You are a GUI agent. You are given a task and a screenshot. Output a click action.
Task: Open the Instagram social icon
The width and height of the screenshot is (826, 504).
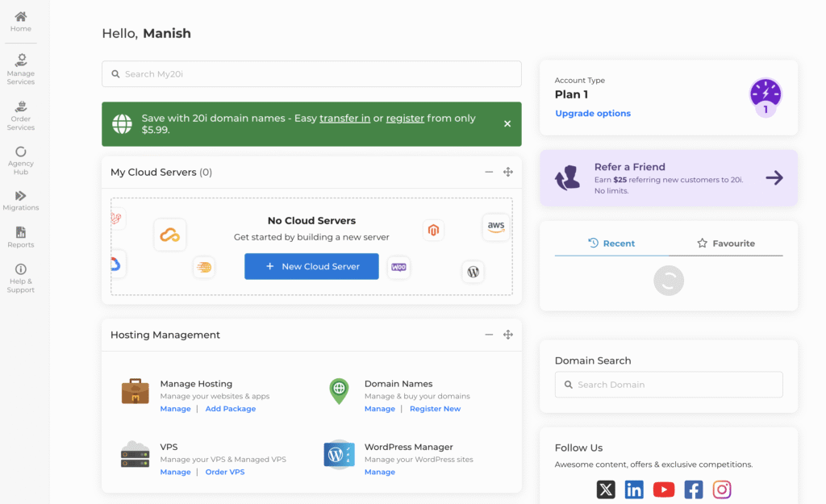[x=722, y=489]
